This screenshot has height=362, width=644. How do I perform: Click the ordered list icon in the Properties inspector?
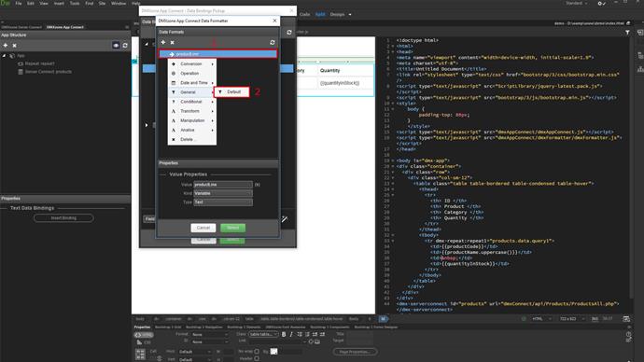(307, 335)
